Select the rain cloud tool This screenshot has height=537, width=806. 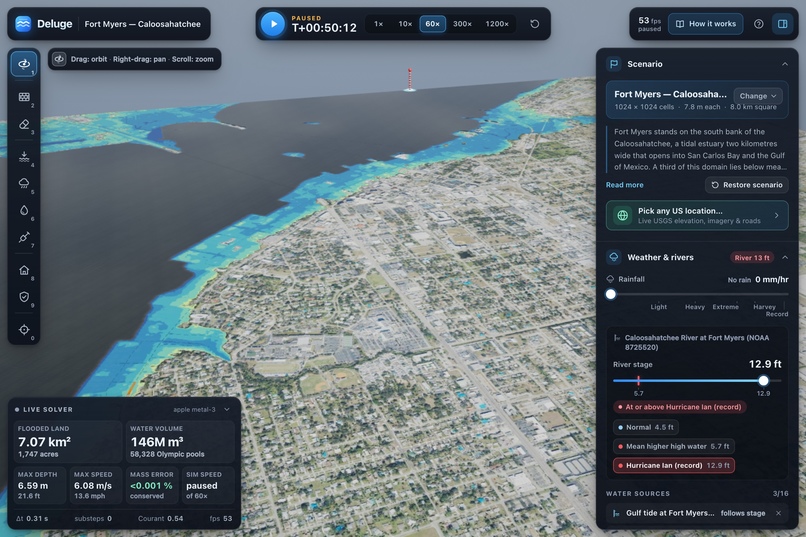click(24, 183)
